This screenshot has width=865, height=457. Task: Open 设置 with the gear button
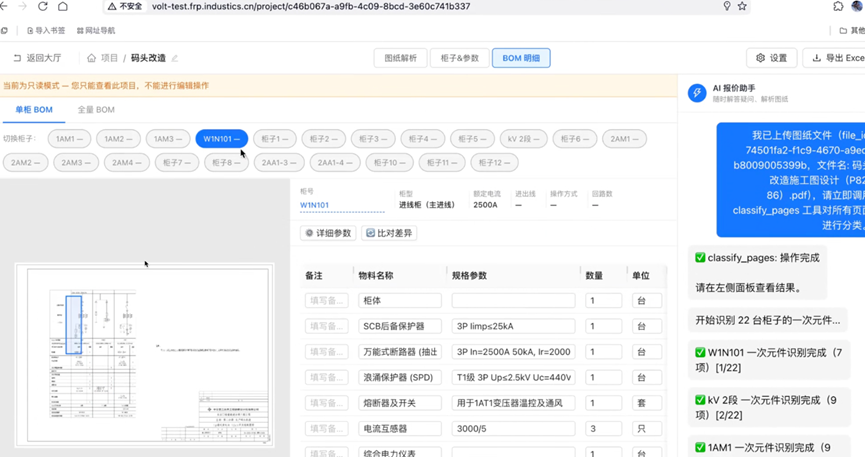771,58
